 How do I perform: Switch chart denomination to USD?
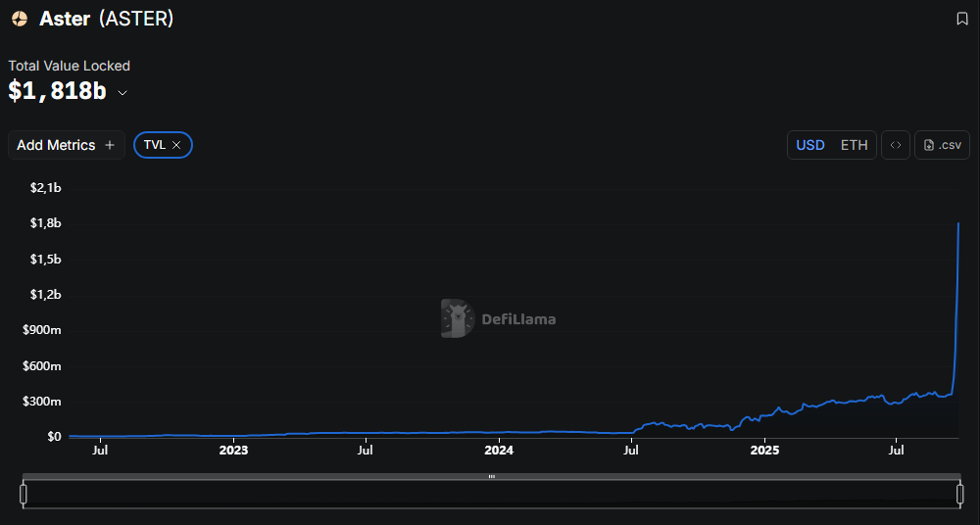(810, 145)
